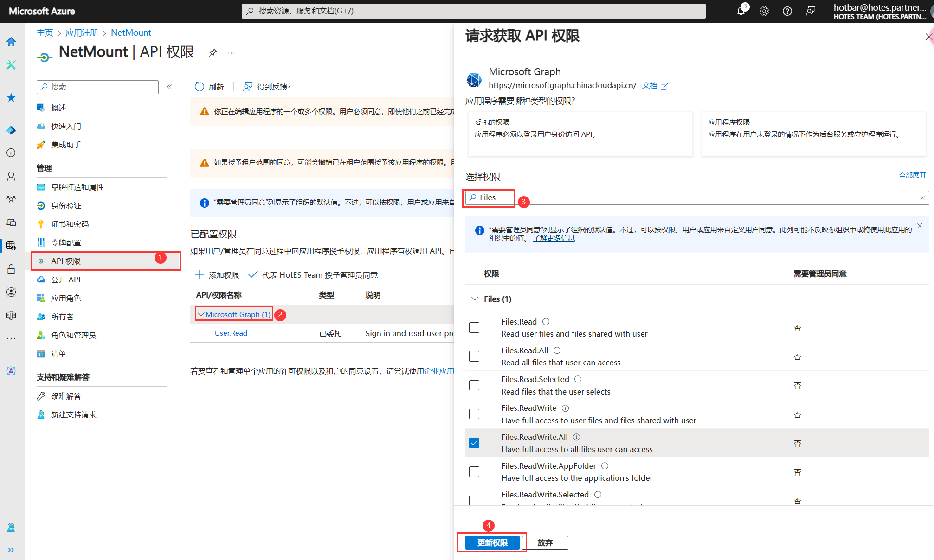Click the 得到反馈 feedback toolbar button
934x560 pixels.
(x=267, y=87)
